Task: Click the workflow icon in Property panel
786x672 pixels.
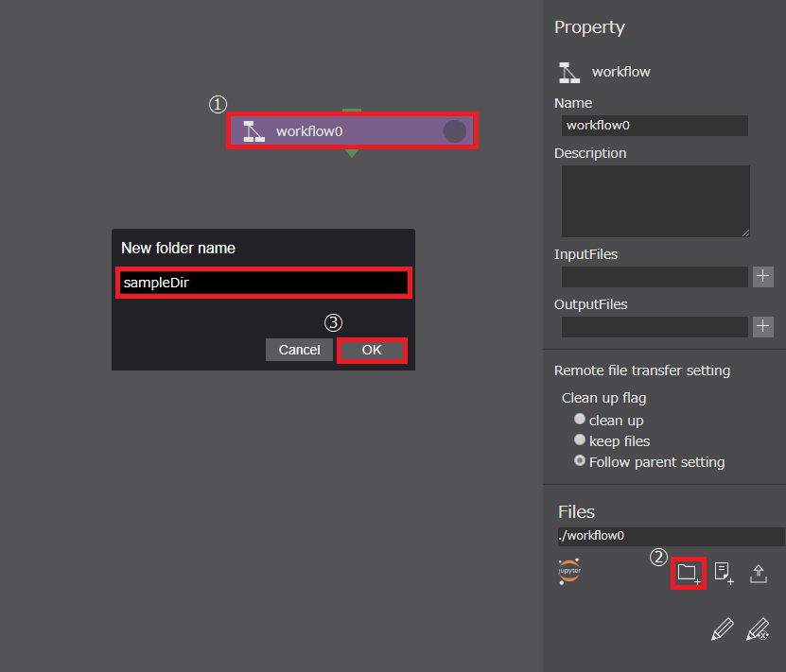Action: [568, 72]
